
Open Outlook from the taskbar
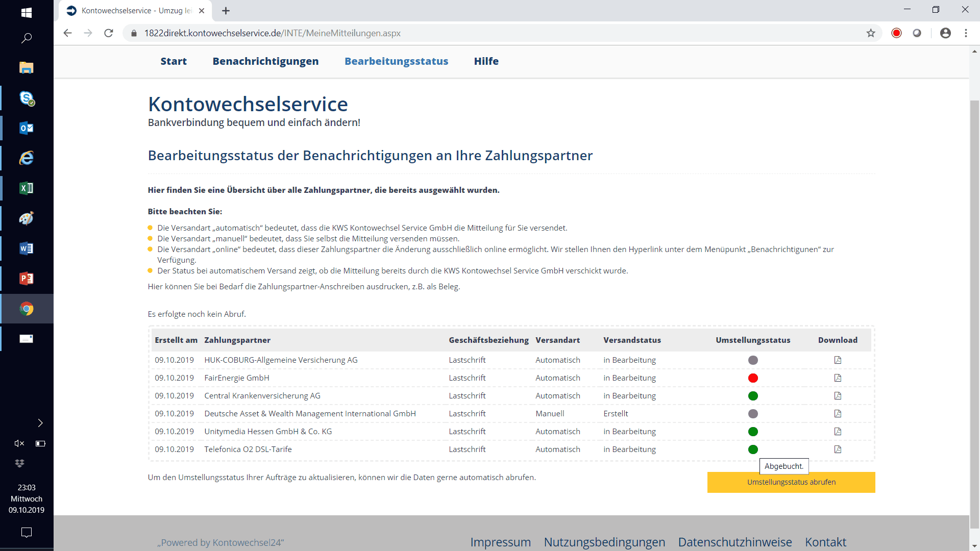tap(27, 128)
